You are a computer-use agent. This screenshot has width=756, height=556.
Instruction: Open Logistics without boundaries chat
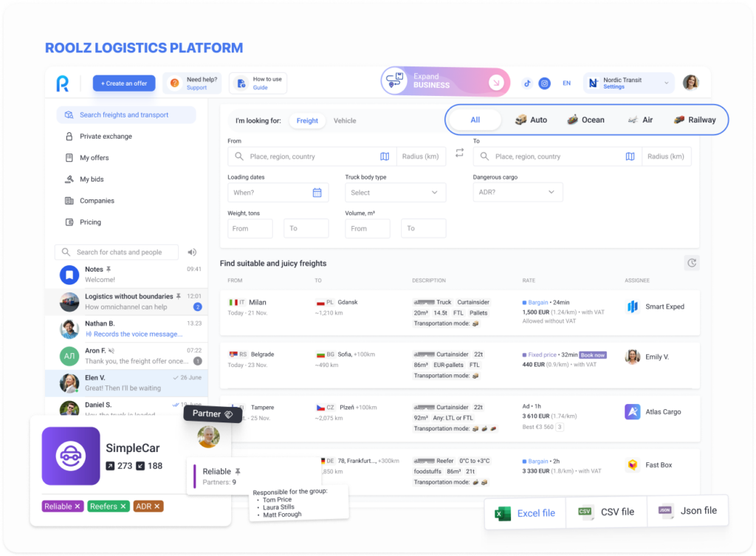pyautogui.click(x=126, y=302)
